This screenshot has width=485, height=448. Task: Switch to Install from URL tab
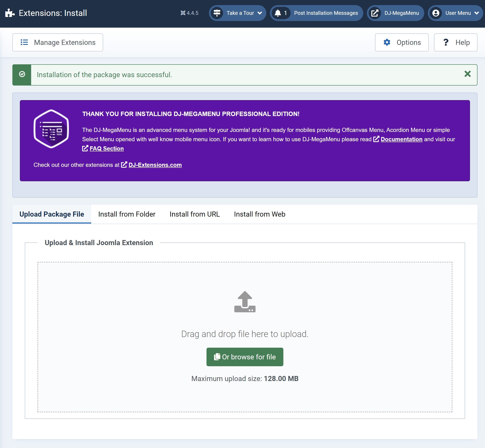click(195, 214)
